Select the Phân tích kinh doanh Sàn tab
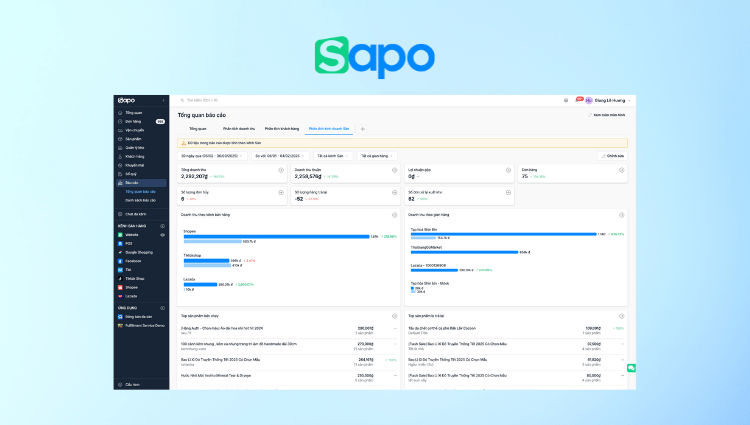 (x=329, y=129)
